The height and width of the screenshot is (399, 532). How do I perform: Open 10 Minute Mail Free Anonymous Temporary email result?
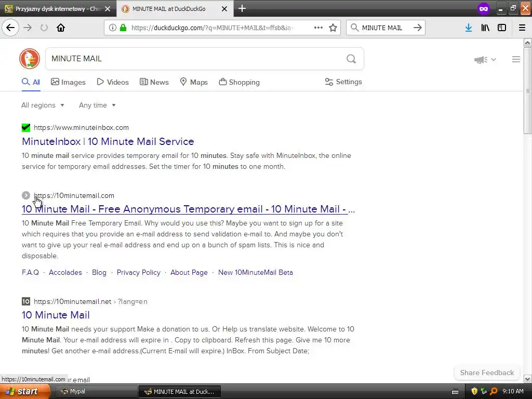click(x=188, y=209)
